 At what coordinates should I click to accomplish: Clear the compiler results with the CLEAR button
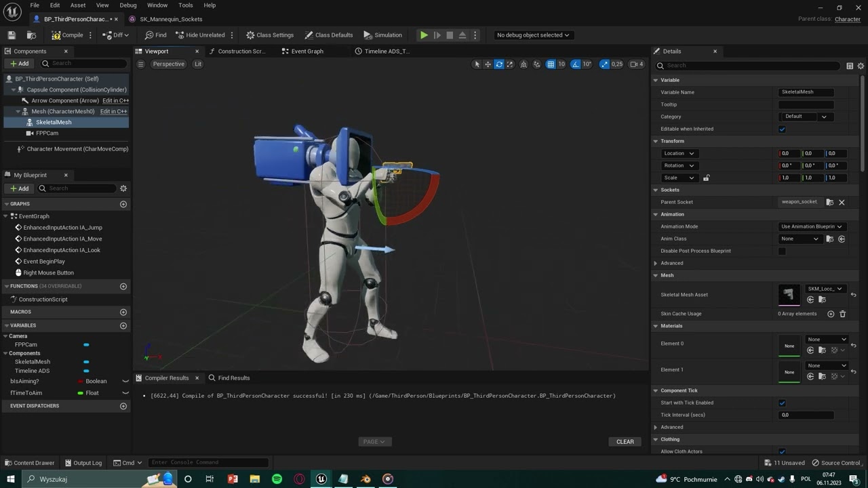click(x=625, y=442)
